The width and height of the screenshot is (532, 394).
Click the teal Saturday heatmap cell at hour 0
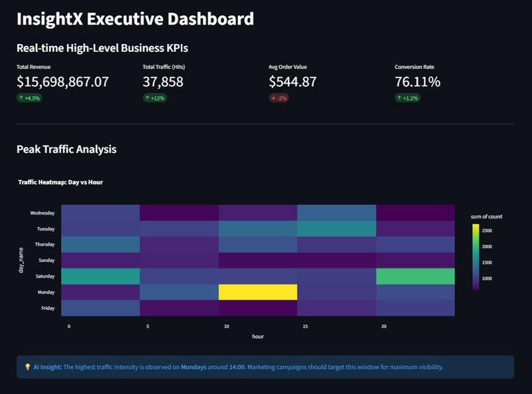click(x=100, y=276)
